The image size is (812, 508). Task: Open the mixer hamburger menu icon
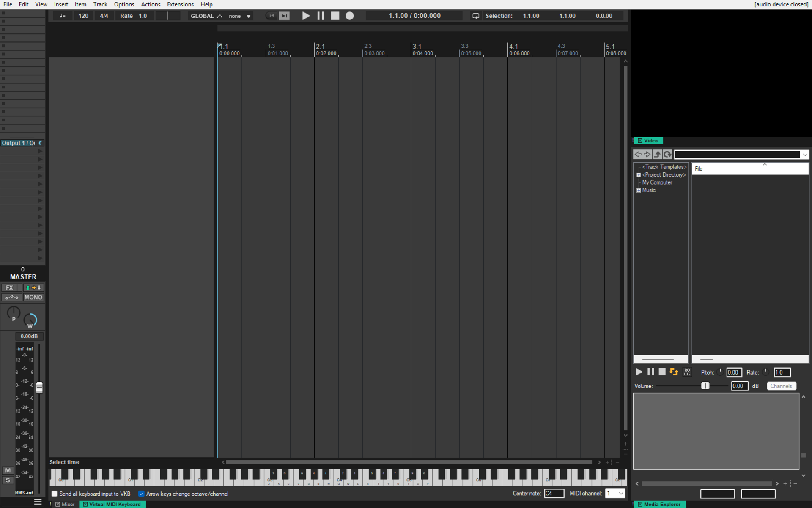coord(38,502)
